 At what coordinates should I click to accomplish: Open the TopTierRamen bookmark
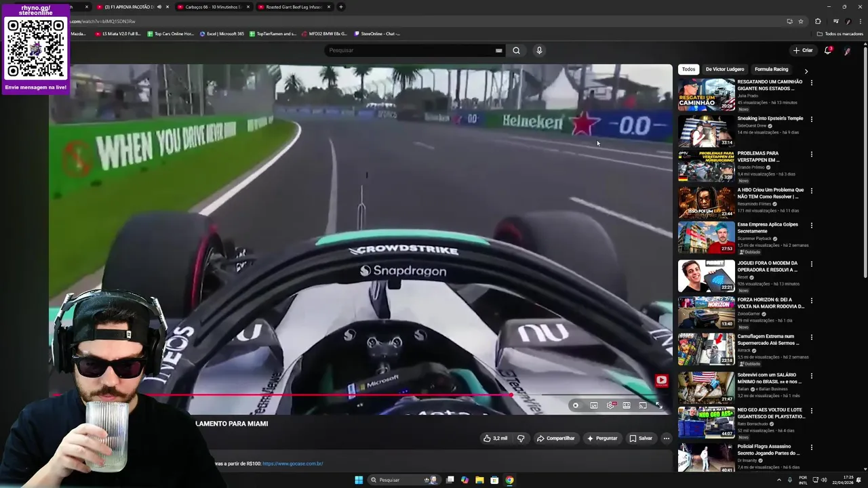(273, 34)
